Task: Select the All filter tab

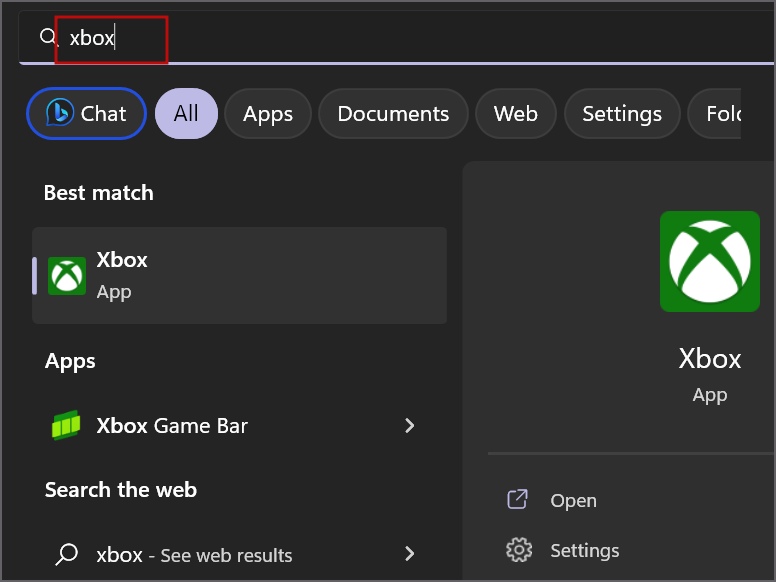Action: 186,113
